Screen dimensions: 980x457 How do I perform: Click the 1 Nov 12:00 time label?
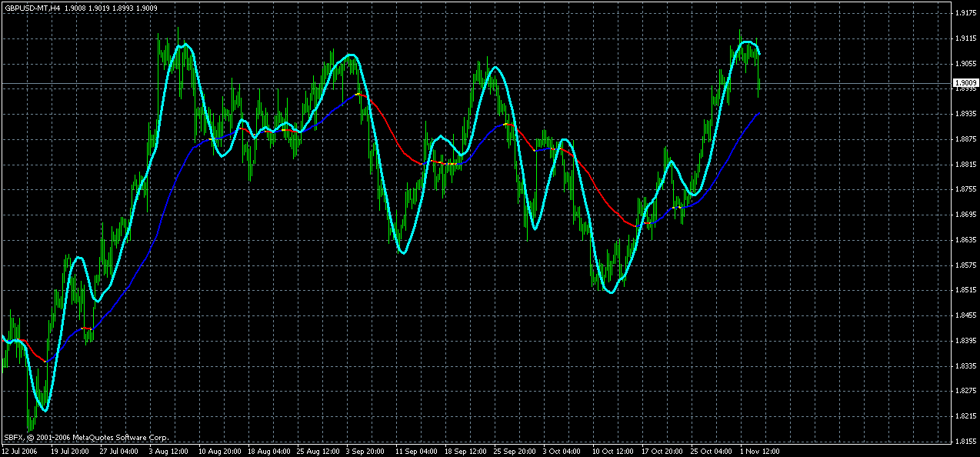[x=762, y=451]
